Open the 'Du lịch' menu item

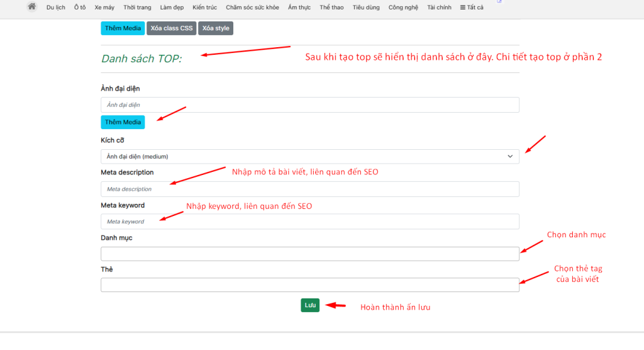55,8
